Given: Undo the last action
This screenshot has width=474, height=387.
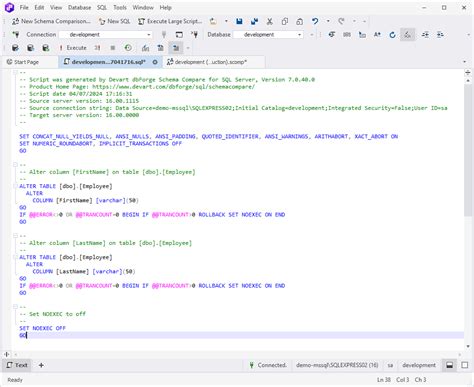Looking at the screenshot, I should click(315, 21).
